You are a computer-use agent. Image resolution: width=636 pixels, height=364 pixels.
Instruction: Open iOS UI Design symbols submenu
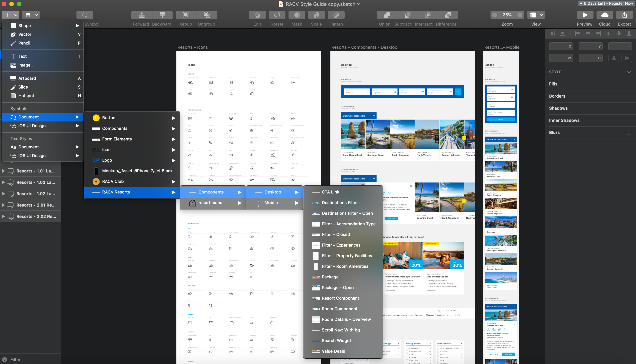point(43,126)
